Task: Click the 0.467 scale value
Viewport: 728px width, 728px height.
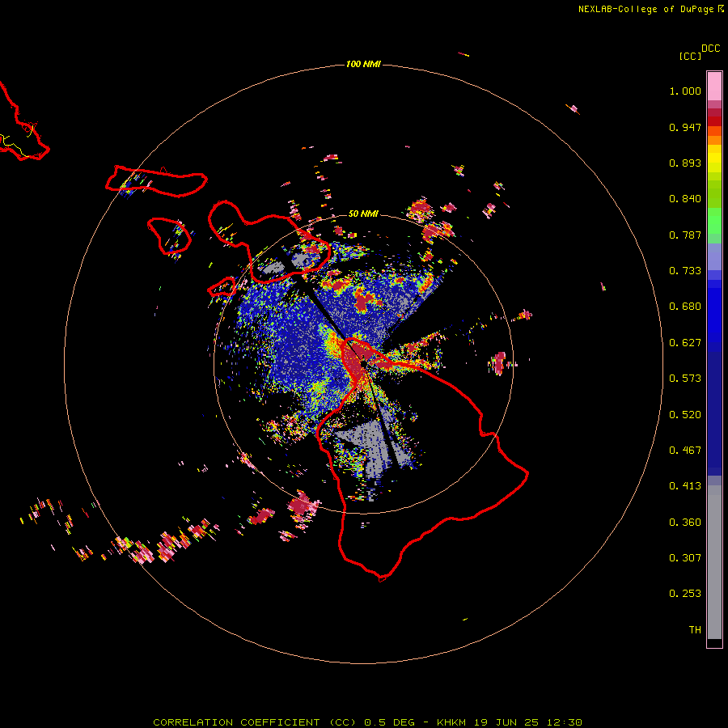Action: tap(685, 451)
